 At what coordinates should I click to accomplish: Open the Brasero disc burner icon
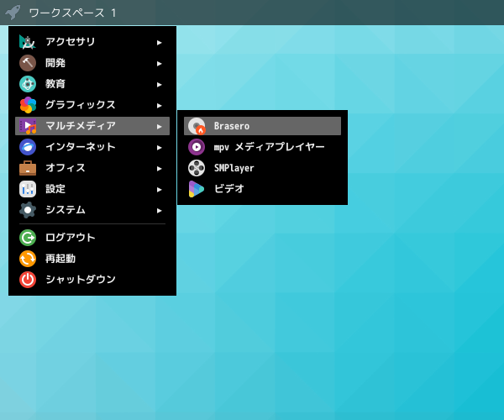[197, 126]
